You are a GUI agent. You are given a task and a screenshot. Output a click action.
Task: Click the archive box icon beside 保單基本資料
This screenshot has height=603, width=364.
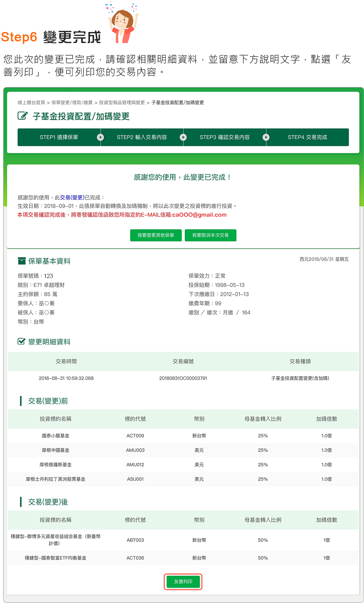click(22, 261)
